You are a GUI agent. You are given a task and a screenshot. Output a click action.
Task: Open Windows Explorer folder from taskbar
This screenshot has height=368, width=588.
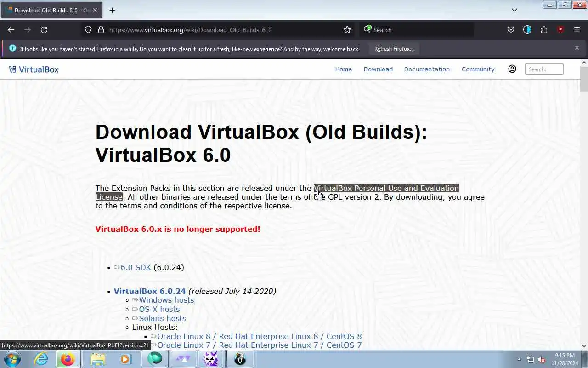[x=97, y=359]
